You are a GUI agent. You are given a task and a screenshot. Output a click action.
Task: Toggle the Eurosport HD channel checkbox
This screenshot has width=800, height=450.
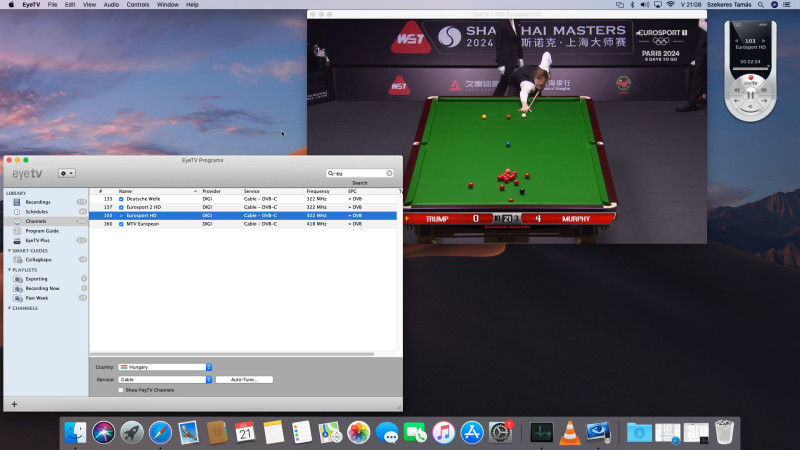pyautogui.click(x=121, y=216)
